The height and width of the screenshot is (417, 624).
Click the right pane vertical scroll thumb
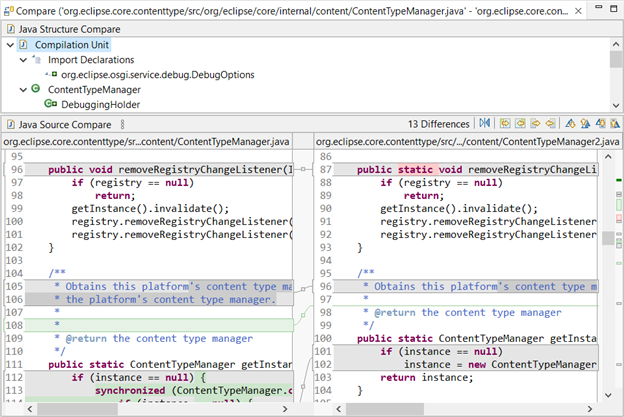[x=608, y=238]
